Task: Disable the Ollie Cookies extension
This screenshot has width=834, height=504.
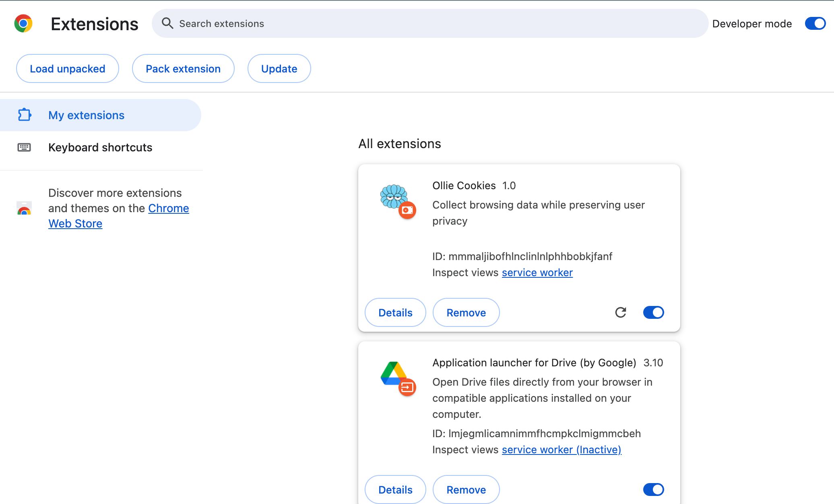Action: [x=654, y=312]
